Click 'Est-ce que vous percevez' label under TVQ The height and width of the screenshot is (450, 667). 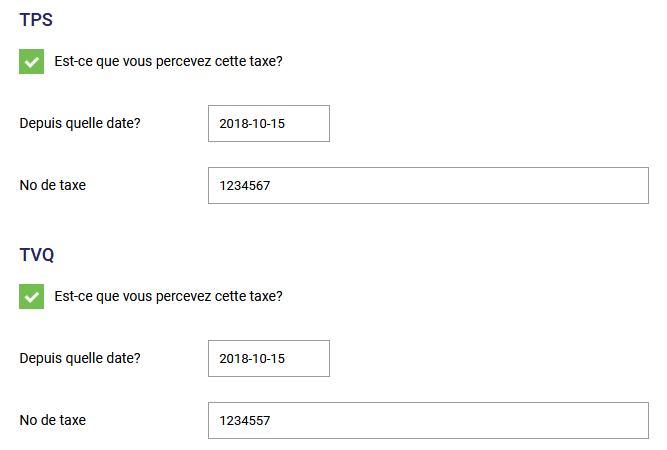[x=168, y=296]
